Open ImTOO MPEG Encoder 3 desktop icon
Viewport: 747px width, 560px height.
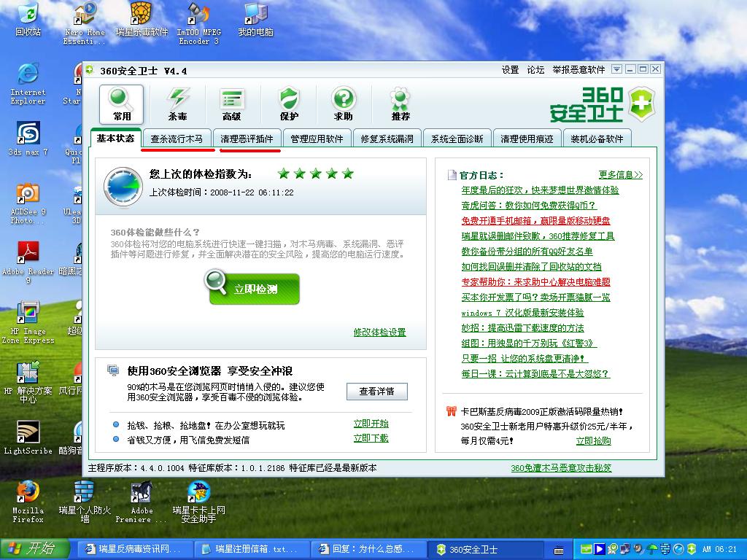coord(198,24)
